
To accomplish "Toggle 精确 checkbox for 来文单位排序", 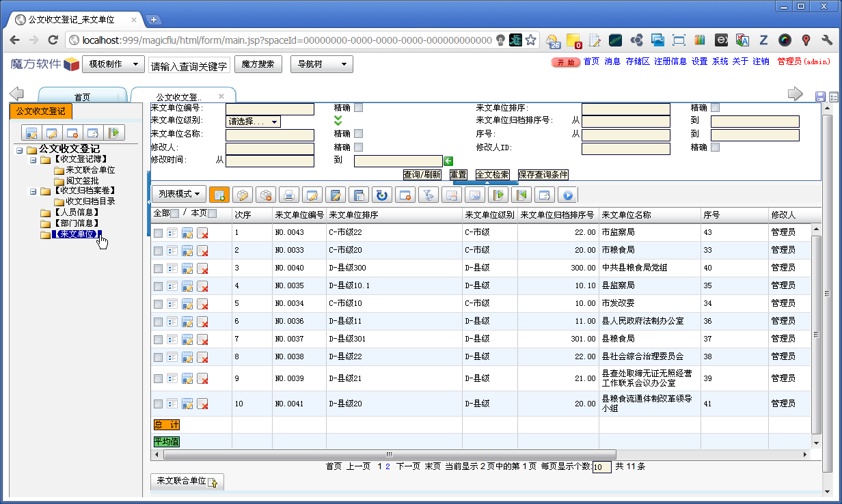I will [x=716, y=108].
